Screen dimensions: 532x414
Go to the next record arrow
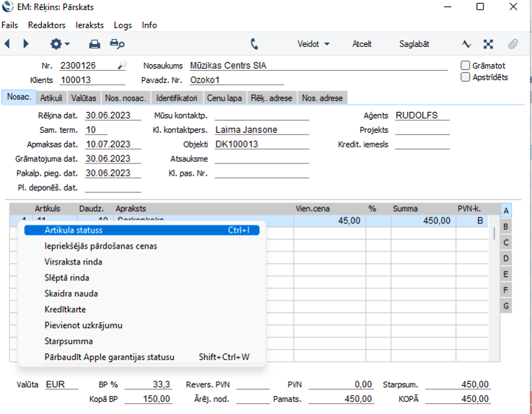(26, 44)
